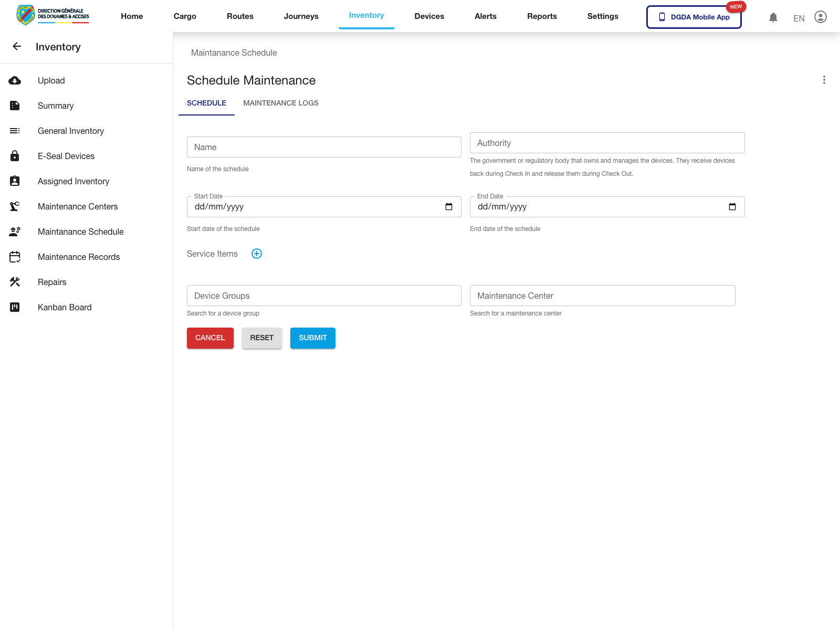Open the Start Date calendar picker

click(449, 206)
